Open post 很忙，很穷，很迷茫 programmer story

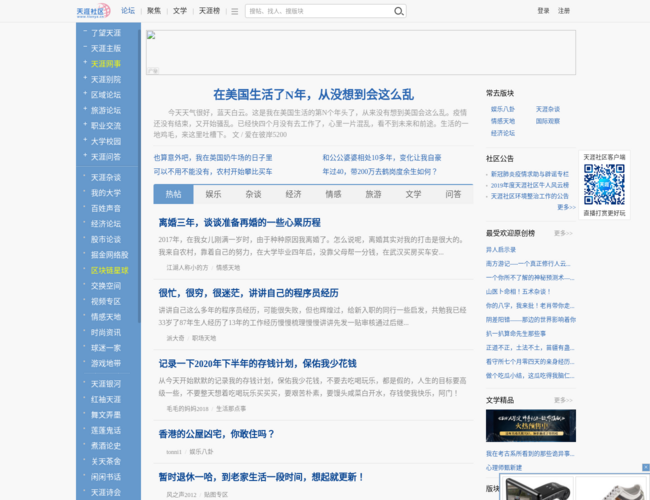(x=248, y=293)
